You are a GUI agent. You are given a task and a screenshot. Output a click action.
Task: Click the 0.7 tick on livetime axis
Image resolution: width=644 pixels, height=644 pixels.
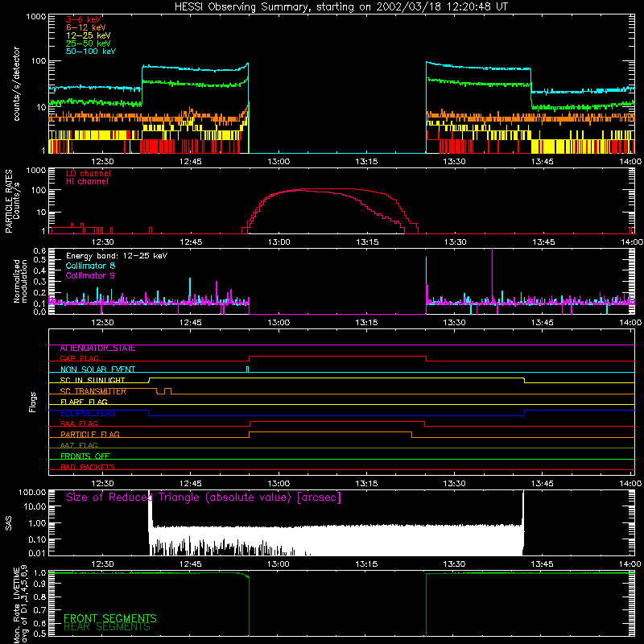tap(39, 610)
